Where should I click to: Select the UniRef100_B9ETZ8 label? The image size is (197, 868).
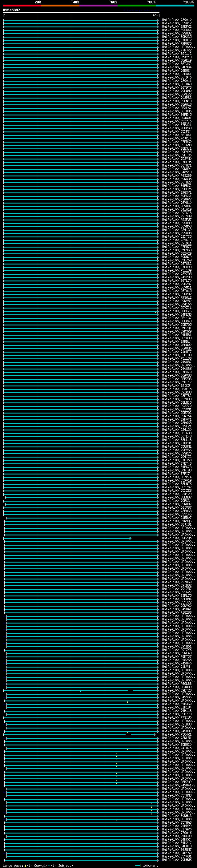click(x=176, y=691)
